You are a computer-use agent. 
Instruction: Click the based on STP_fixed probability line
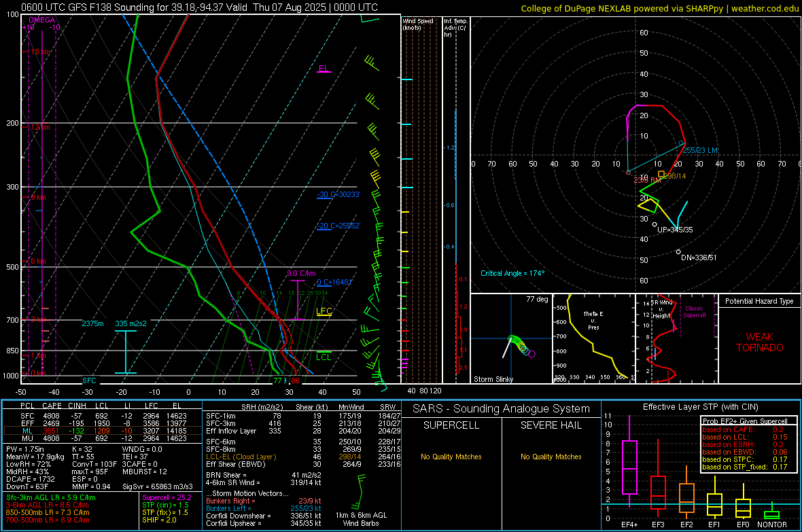745,467
